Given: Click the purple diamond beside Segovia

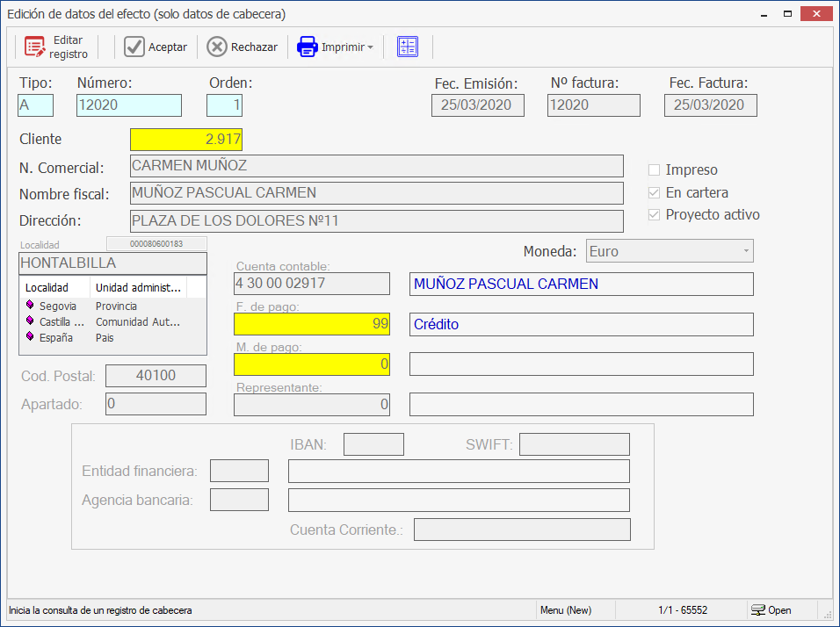Looking at the screenshot, I should tap(30, 306).
